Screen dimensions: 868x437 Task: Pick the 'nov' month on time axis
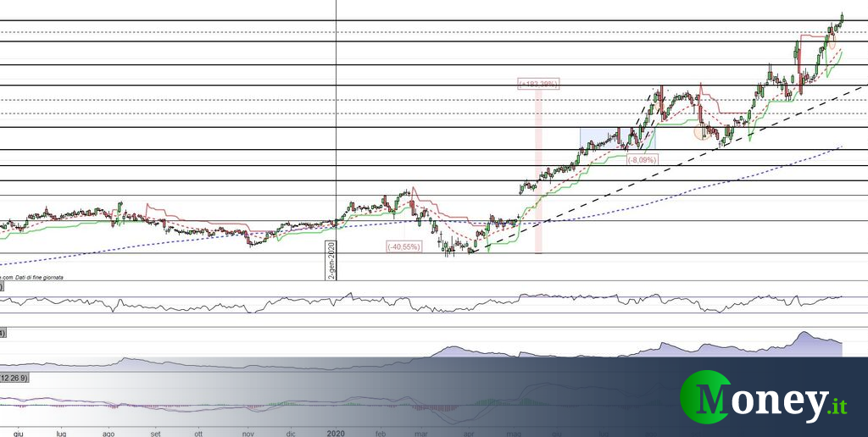click(248, 433)
